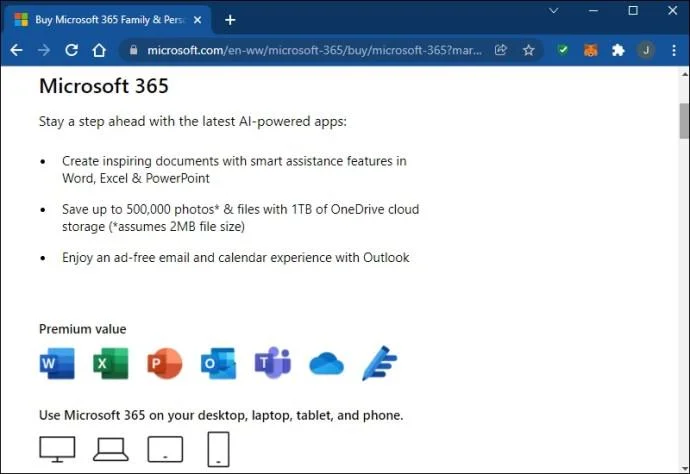Open a new tab with plus button
This screenshot has height=474, width=690.
(x=230, y=20)
